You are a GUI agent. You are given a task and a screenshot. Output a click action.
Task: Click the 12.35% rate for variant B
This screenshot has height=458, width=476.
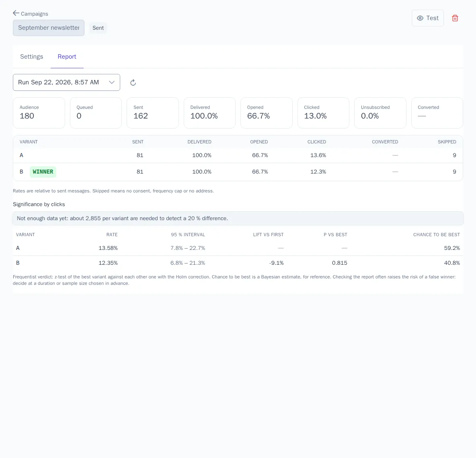point(108,263)
